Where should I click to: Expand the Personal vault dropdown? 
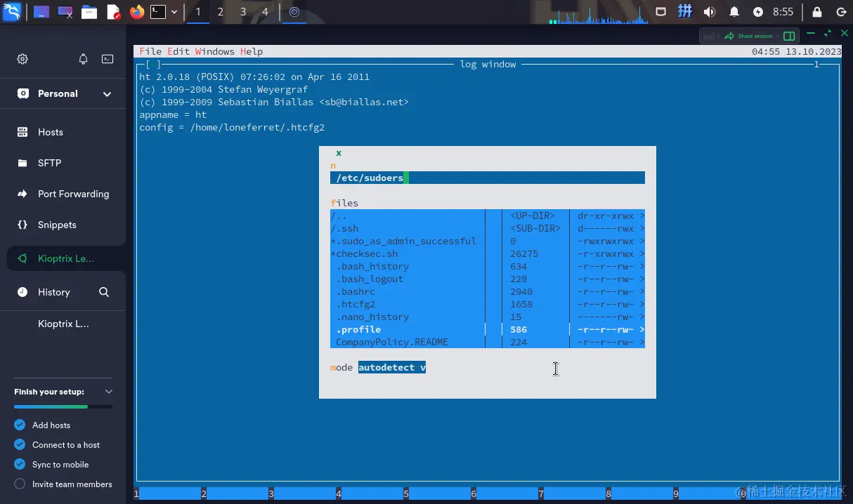(x=107, y=94)
